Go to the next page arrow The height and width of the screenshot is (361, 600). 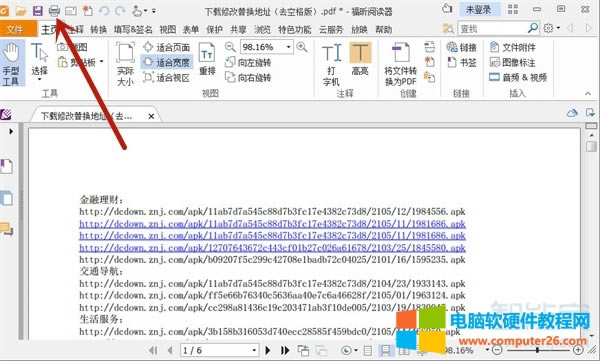268,350
